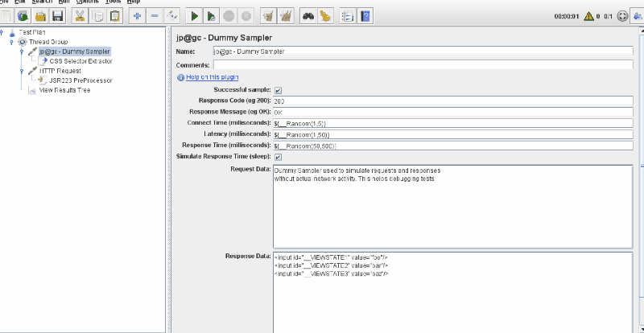Click the 0/1 active threads counter
The height and width of the screenshot is (333, 644).
tap(609, 16)
